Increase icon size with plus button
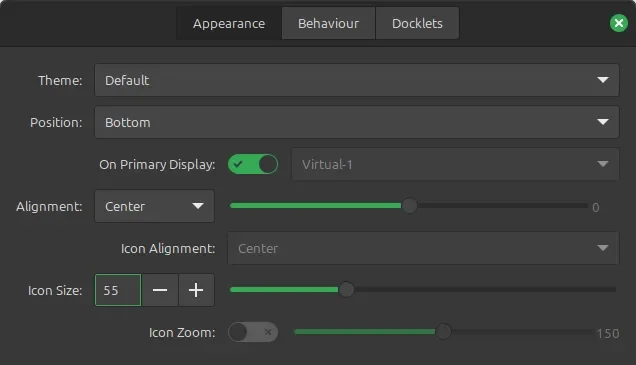The height and width of the screenshot is (365, 636). point(196,290)
